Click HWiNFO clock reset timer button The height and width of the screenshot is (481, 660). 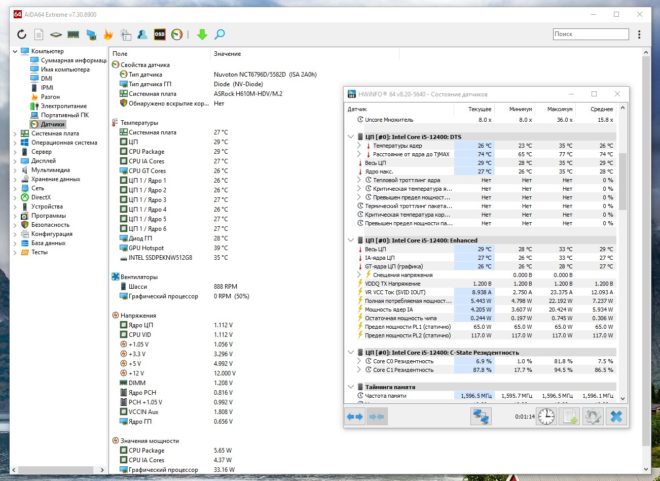point(546,416)
